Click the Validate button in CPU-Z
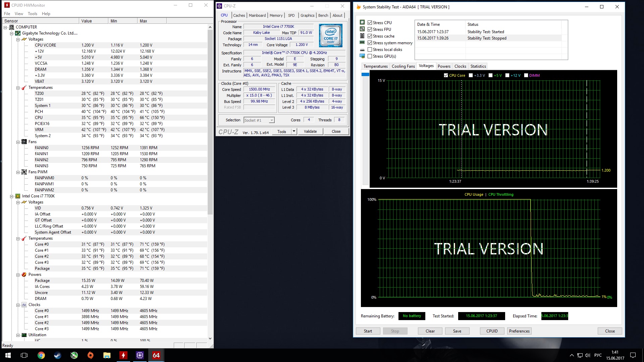 coord(310,131)
